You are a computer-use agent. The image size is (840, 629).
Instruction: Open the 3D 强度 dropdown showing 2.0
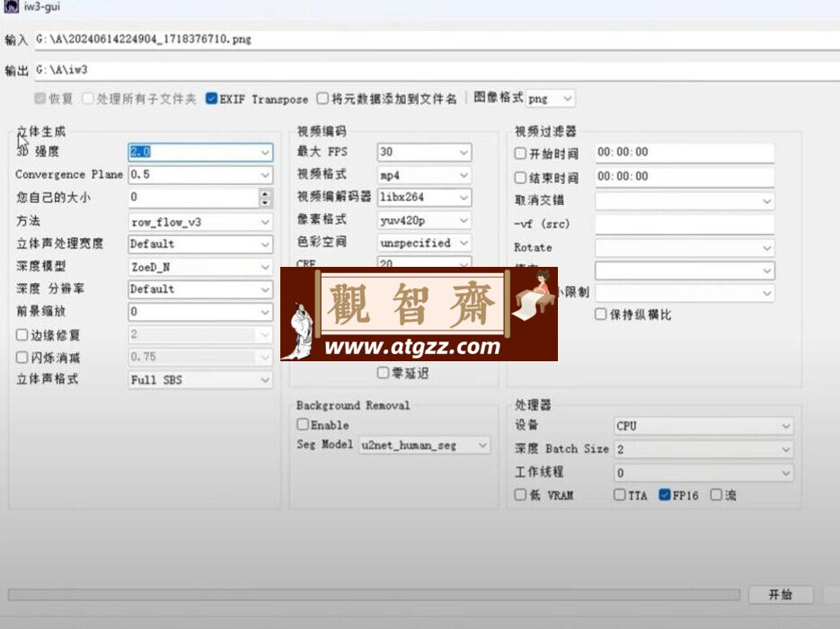coord(200,152)
